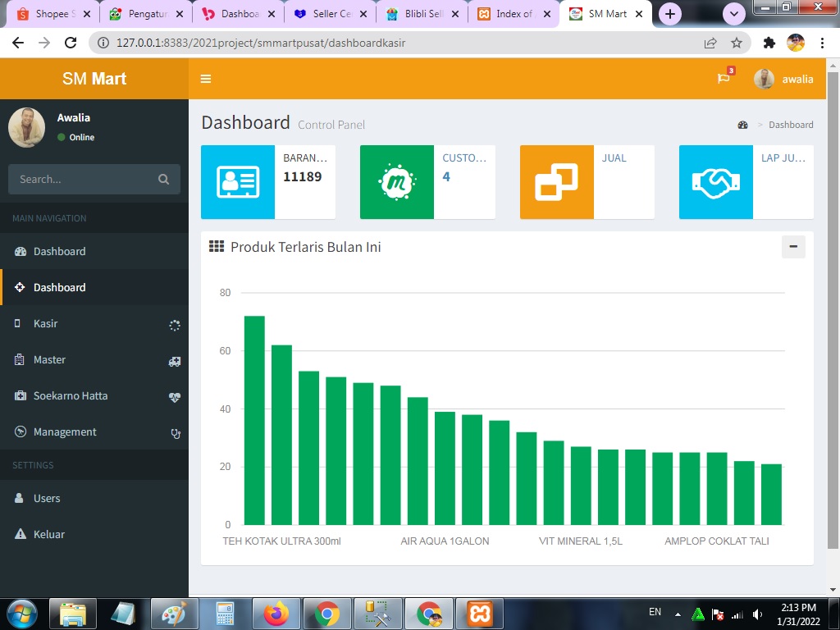840x630 pixels.
Task: Click the blue BARANG ID card icon
Action: coord(237,182)
